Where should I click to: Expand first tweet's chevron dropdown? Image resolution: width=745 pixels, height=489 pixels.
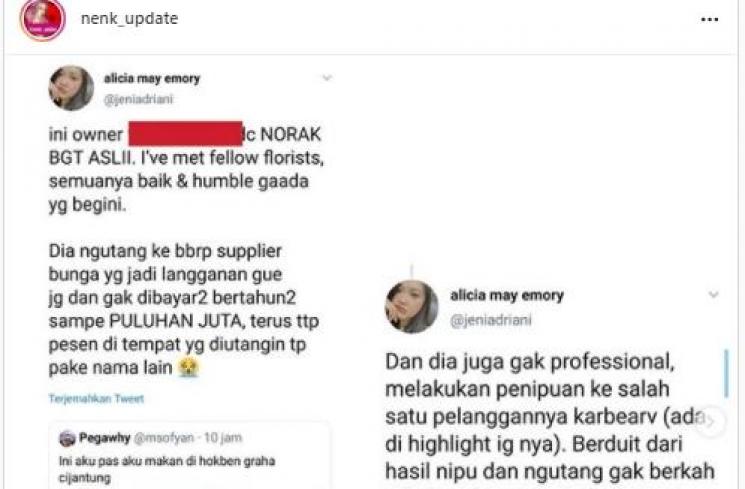(326, 78)
